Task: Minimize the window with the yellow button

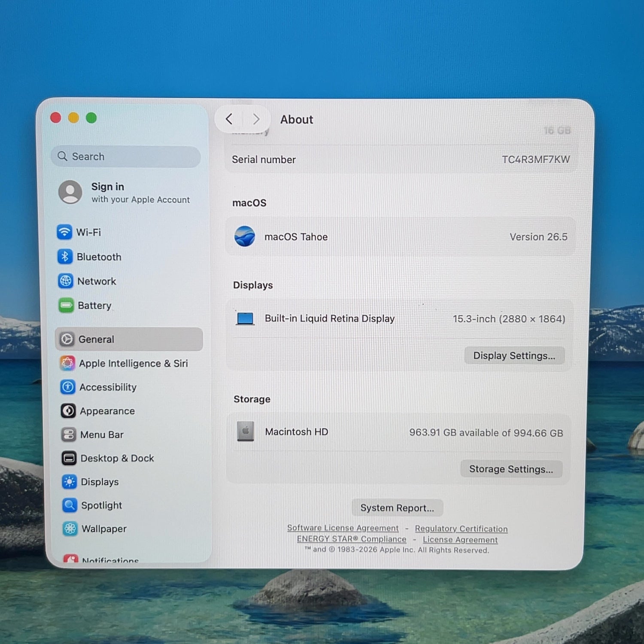Action: click(x=73, y=118)
